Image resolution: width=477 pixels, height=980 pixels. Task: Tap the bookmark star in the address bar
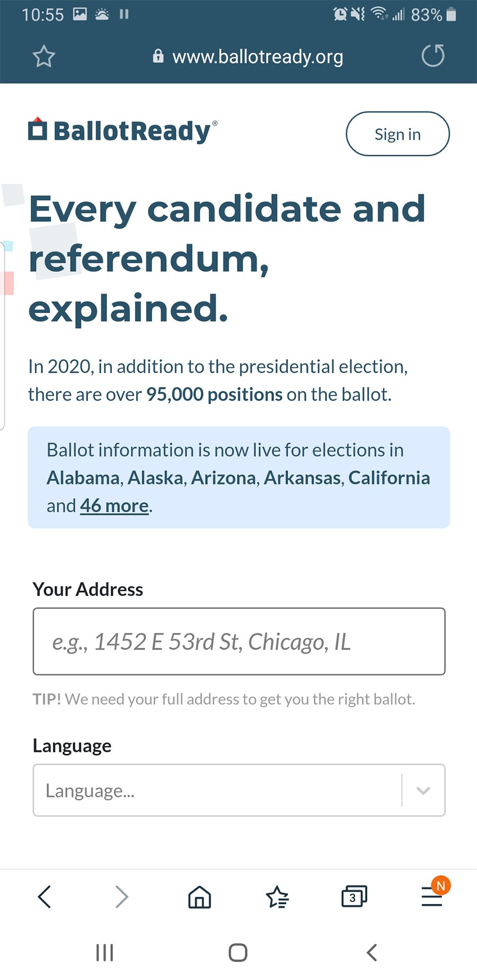coord(45,56)
